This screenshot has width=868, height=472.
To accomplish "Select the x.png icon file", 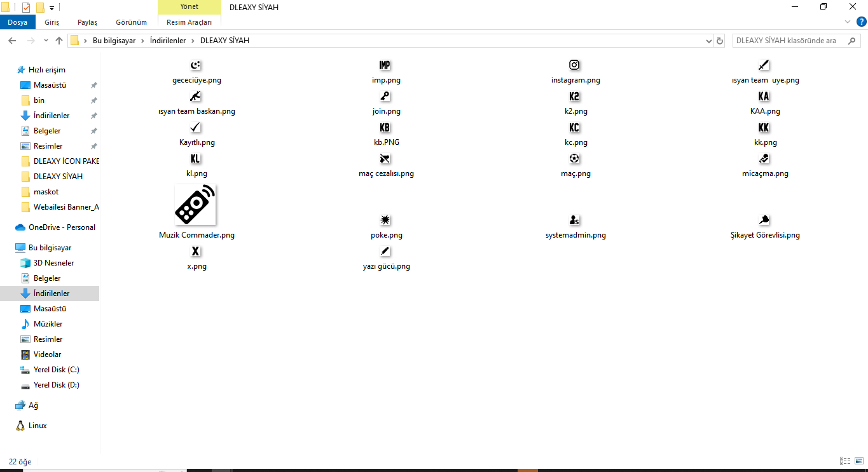I will coord(196,252).
